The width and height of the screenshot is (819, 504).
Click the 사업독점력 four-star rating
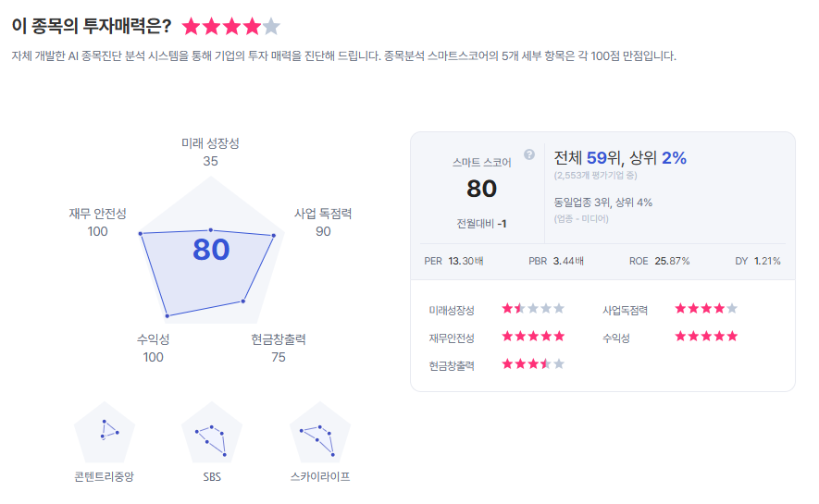[x=706, y=309]
